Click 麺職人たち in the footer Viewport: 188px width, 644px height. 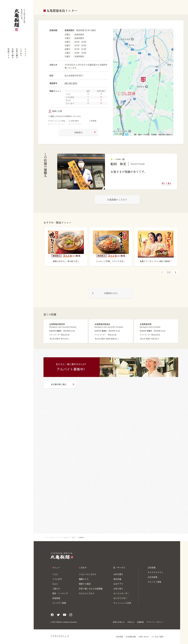tap(84, 579)
